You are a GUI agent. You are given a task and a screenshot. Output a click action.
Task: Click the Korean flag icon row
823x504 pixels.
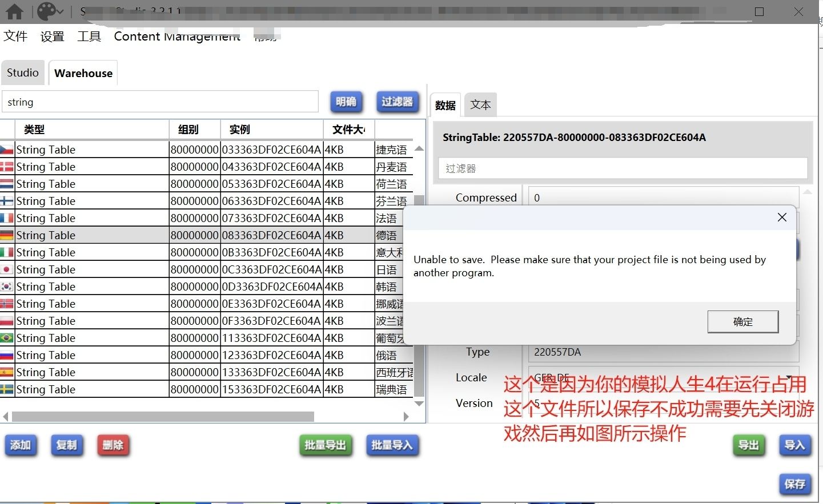pyautogui.click(x=7, y=287)
